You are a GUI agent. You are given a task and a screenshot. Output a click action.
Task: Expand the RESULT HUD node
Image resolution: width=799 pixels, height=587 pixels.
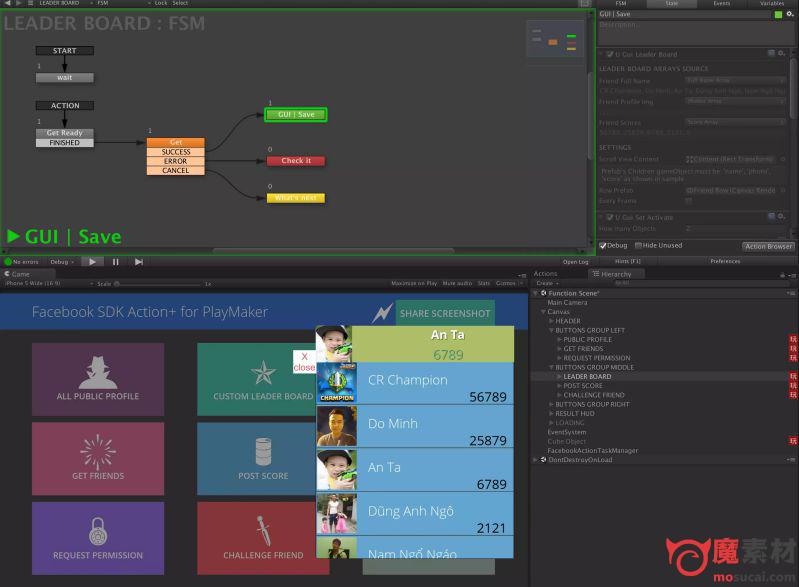pyautogui.click(x=551, y=413)
